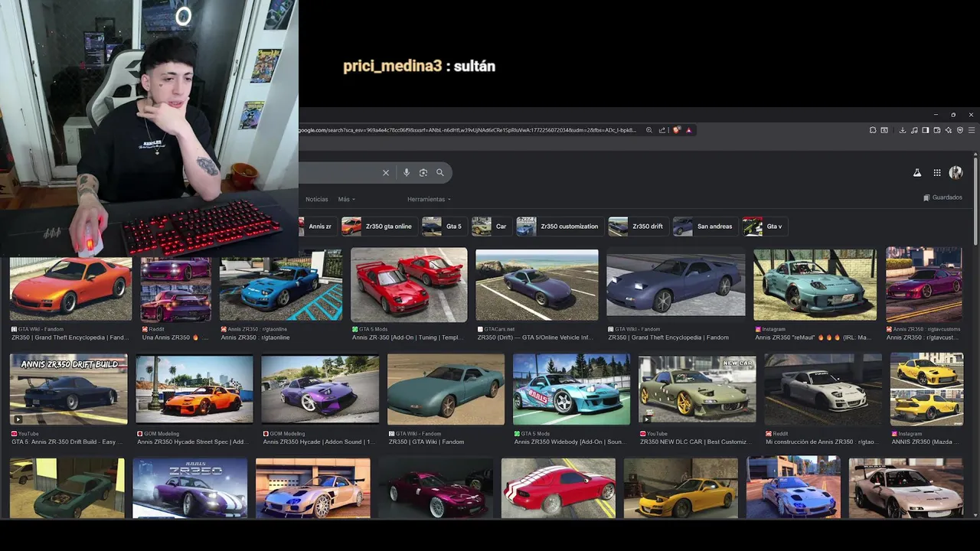
Task: Click the zoom magnifier in address bar
Action: pyautogui.click(x=649, y=130)
